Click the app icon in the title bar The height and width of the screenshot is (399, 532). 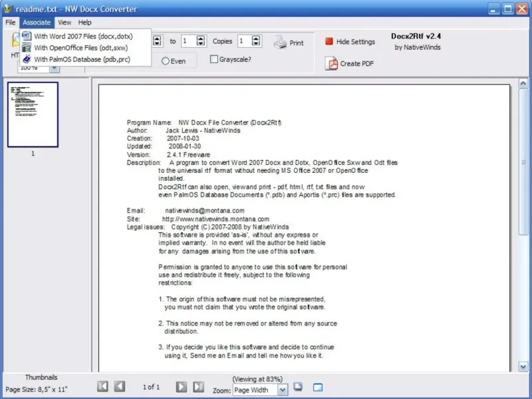pyautogui.click(x=9, y=9)
